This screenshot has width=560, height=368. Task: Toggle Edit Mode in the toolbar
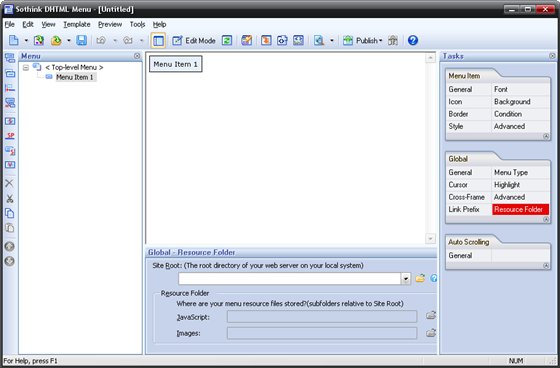194,40
